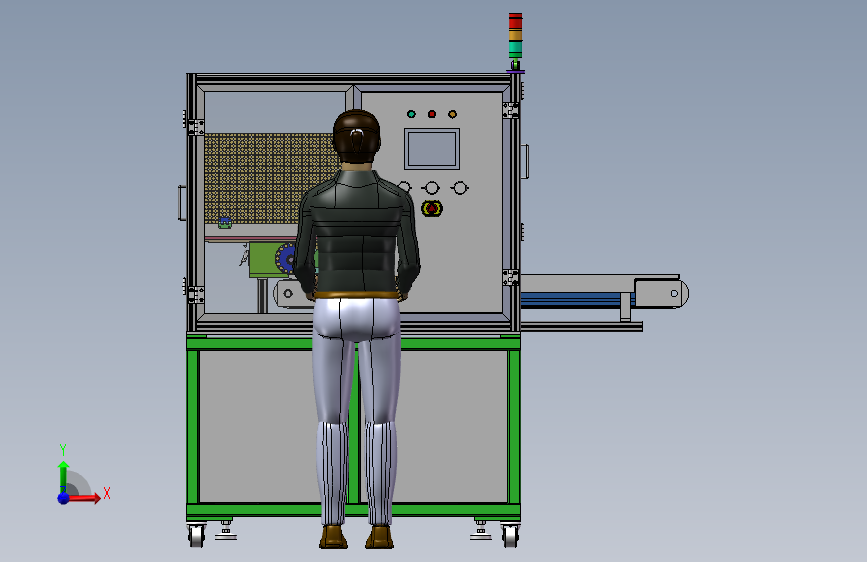Pick the orange indicator lamp on control panel
Screen dimensions: 867x562
(452, 114)
